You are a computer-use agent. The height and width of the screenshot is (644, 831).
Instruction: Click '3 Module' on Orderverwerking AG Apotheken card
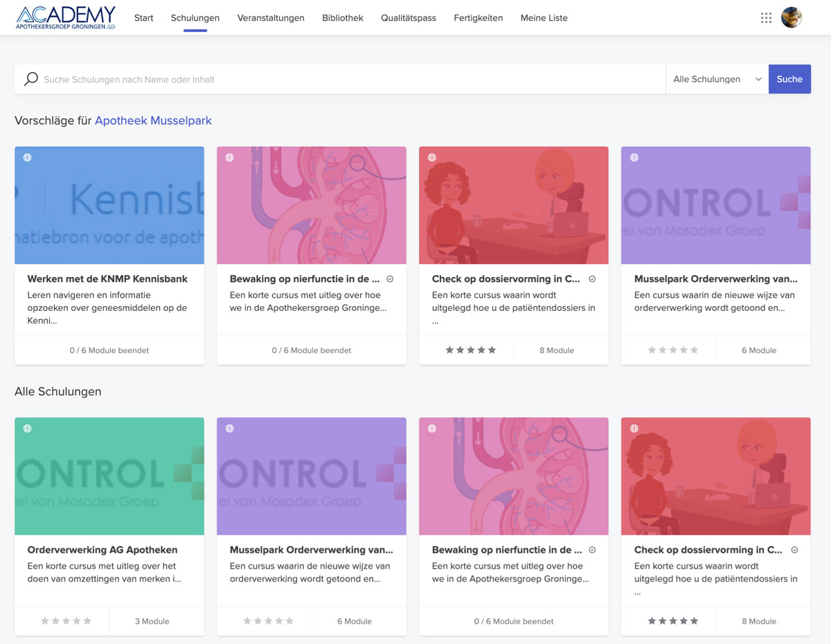[x=152, y=621]
